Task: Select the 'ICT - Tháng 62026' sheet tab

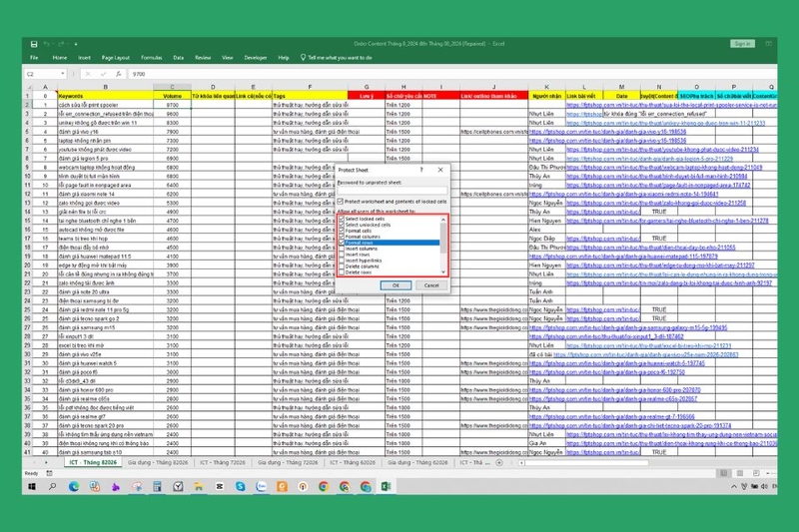Action: (x=353, y=463)
